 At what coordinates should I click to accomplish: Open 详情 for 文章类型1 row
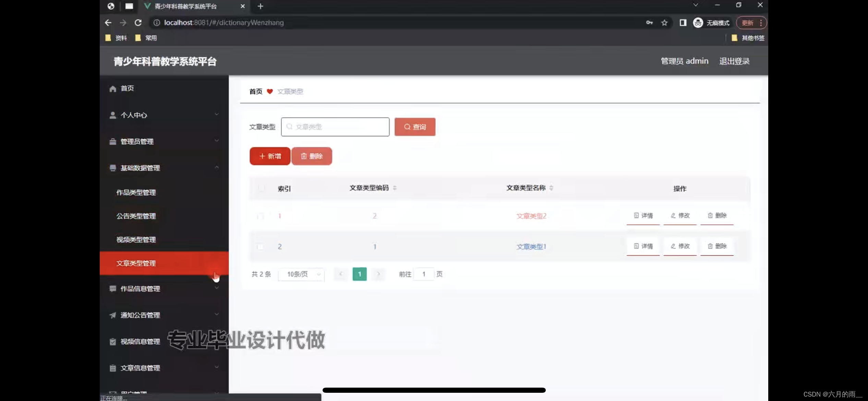point(643,246)
